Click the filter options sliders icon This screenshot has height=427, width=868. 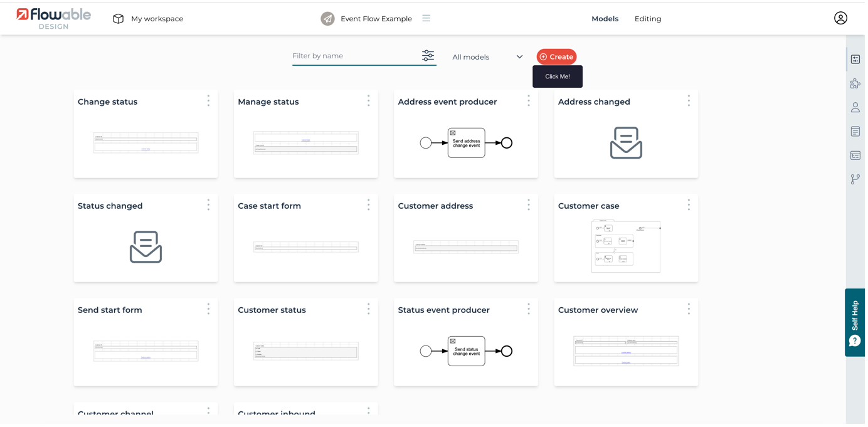(x=428, y=56)
